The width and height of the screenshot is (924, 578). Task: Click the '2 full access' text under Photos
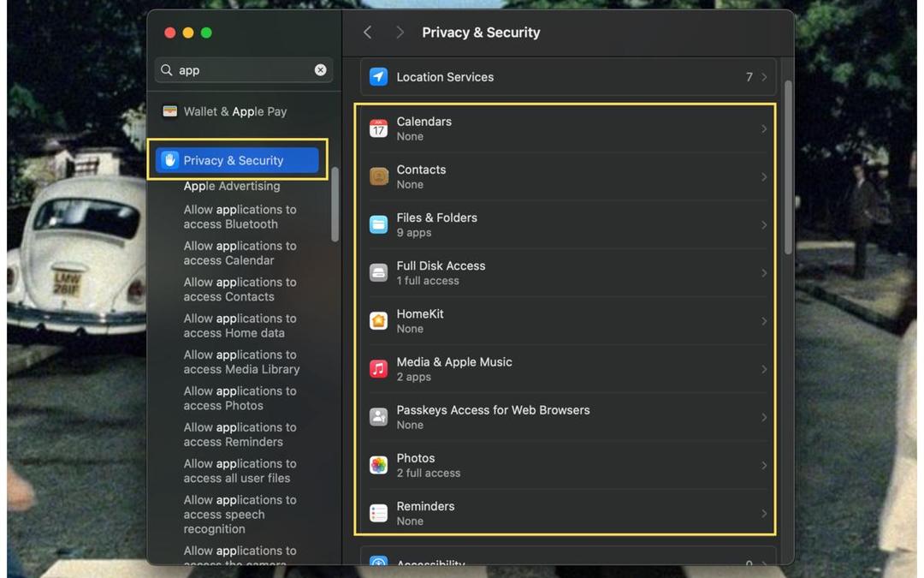[429, 473]
